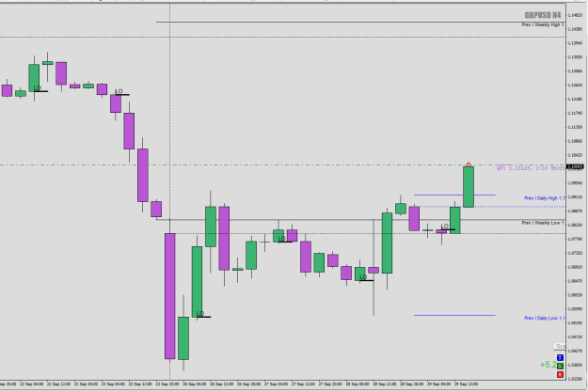Select the red circle marker above last candle
This screenshot has width=588, height=391.
pyautogui.click(x=469, y=164)
